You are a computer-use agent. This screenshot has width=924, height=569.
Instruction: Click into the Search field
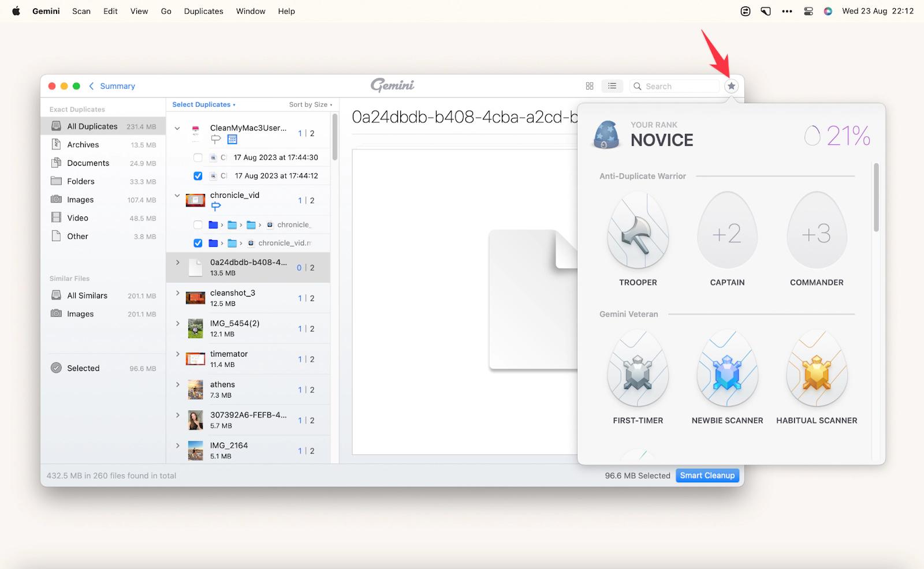click(675, 86)
